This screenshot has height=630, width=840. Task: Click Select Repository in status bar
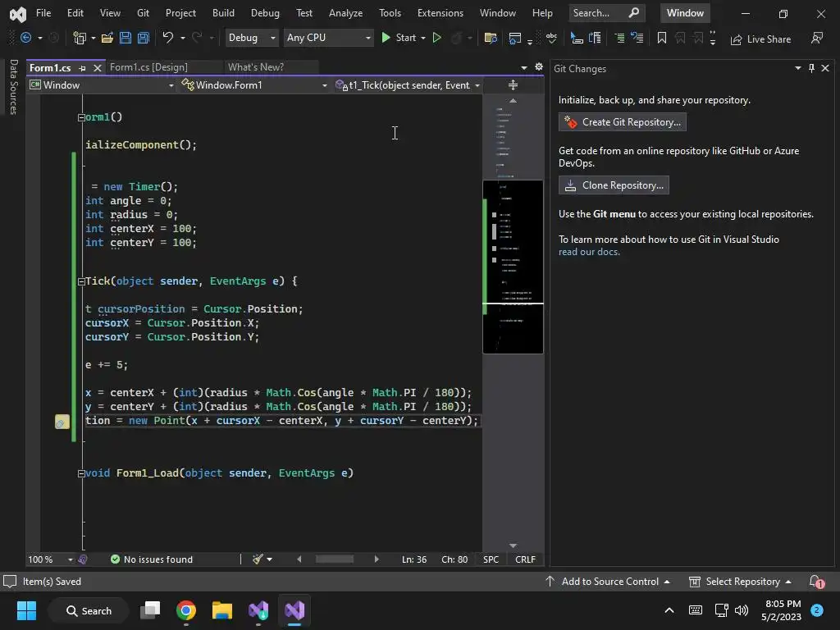740,582
